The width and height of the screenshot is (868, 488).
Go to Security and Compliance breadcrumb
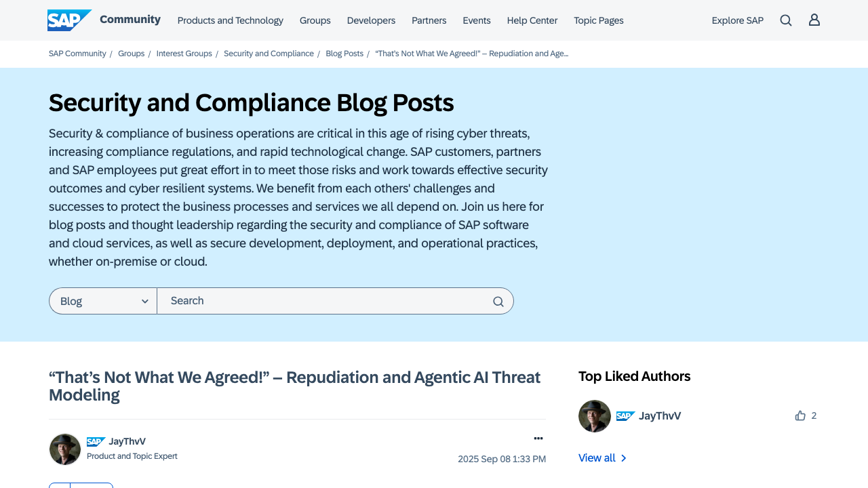[x=269, y=54]
